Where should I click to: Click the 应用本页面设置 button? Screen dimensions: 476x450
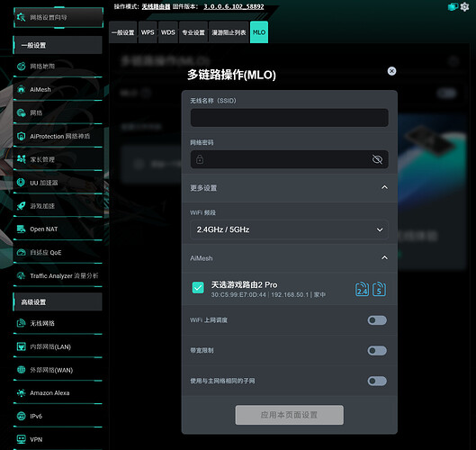[x=290, y=415]
